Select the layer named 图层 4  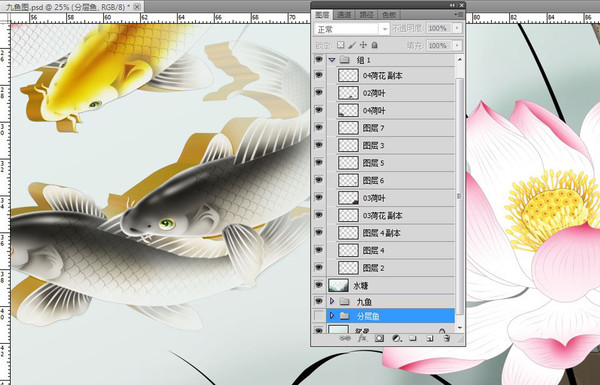391,251
